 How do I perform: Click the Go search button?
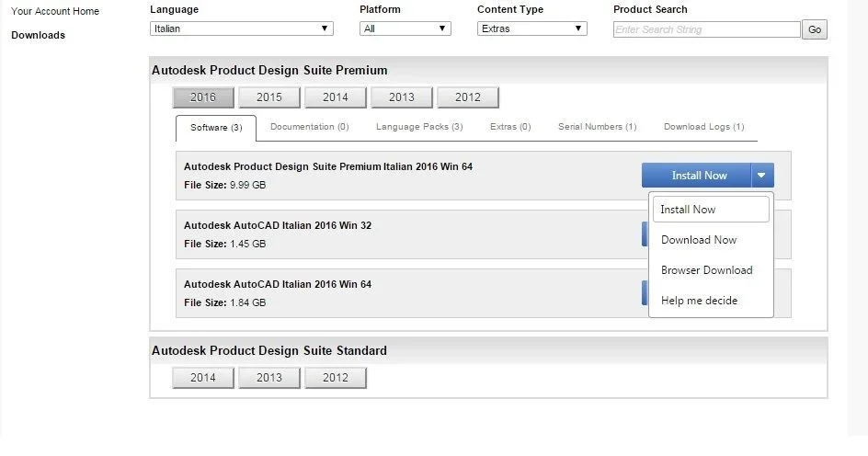[815, 30]
